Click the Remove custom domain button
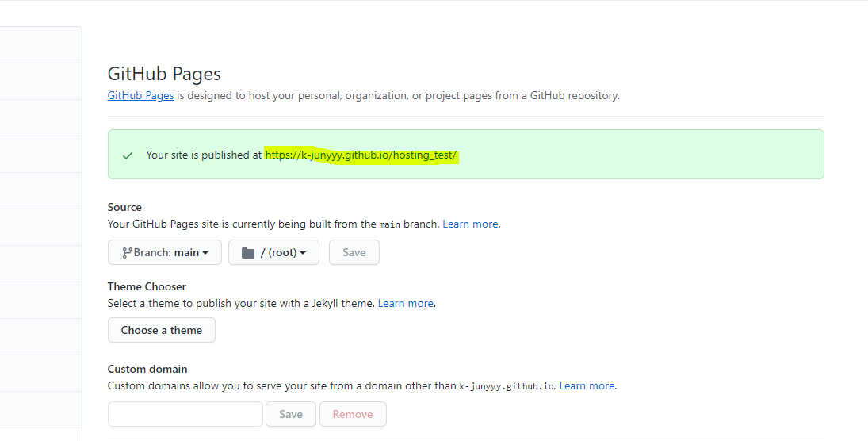The height and width of the screenshot is (441, 868). tap(353, 414)
